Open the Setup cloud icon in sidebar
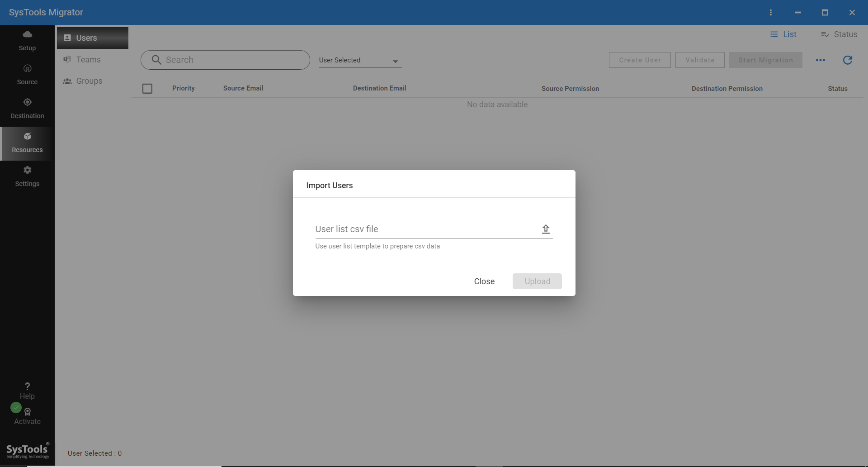Image resolution: width=868 pixels, height=467 pixels. tap(27, 34)
